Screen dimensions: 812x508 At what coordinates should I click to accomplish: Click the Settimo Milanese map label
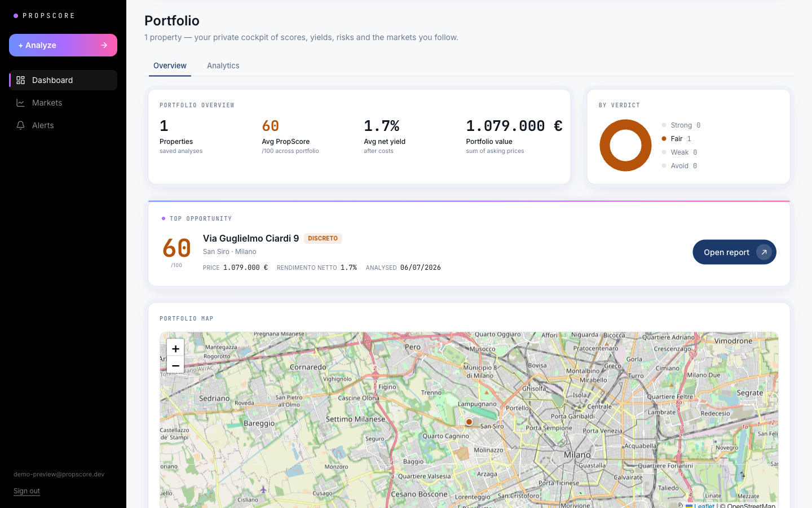tap(356, 419)
